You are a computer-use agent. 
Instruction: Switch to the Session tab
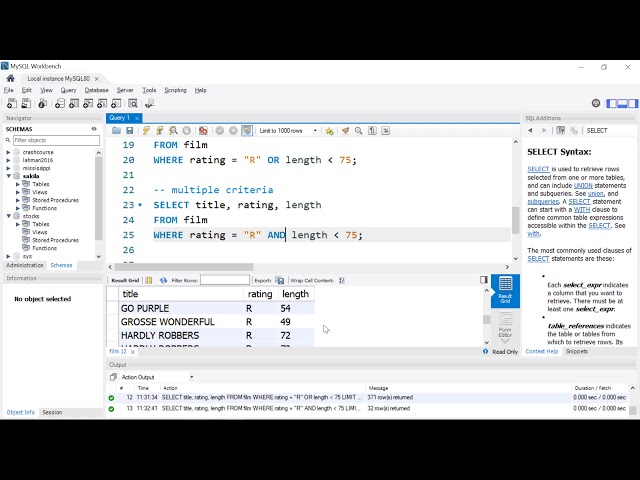[x=52, y=413]
